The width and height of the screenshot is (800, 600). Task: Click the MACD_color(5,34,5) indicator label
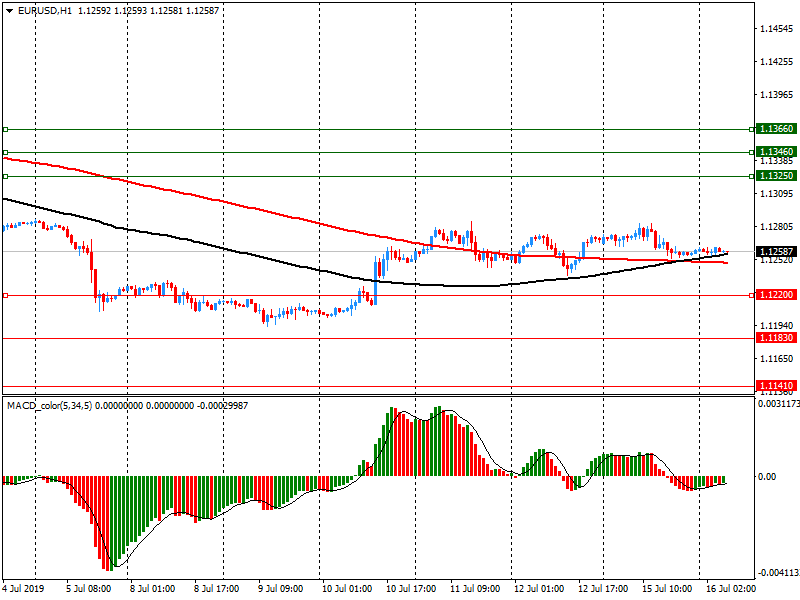point(49,406)
